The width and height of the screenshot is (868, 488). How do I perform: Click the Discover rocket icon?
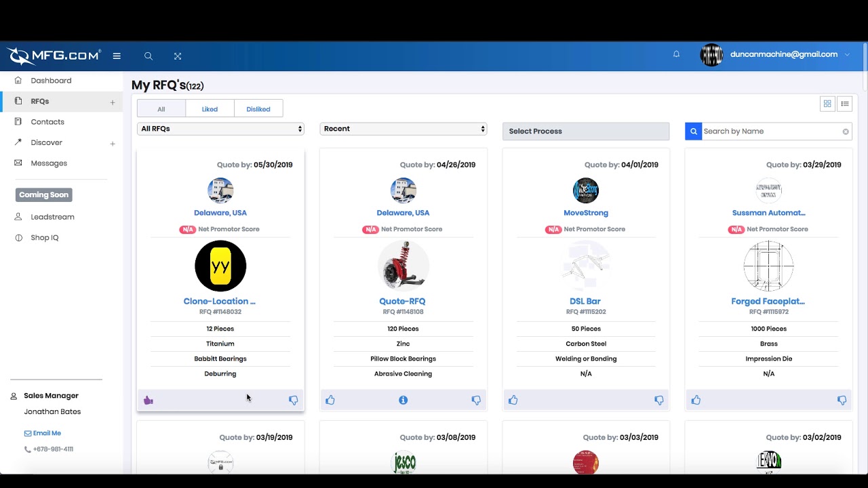tap(18, 142)
